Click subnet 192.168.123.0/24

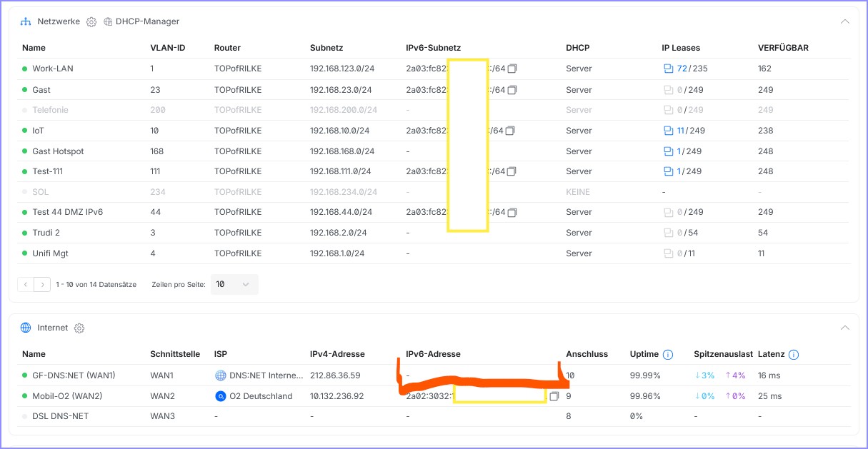342,69
